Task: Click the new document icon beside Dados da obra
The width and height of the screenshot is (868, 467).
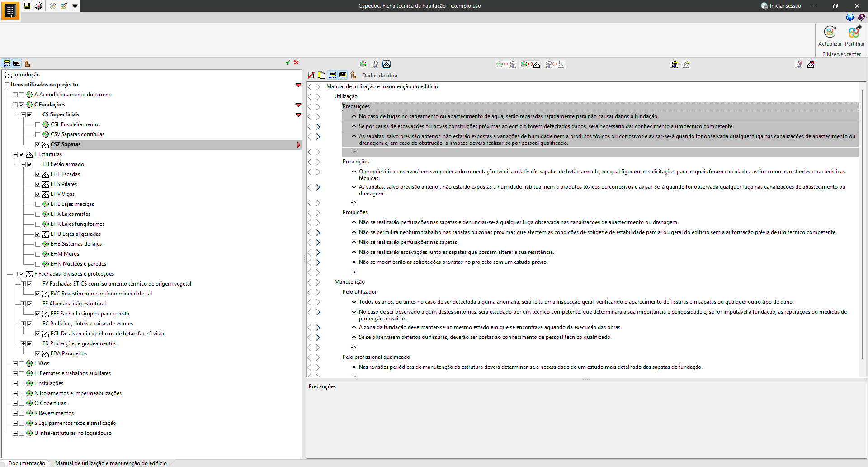Action: (321, 76)
